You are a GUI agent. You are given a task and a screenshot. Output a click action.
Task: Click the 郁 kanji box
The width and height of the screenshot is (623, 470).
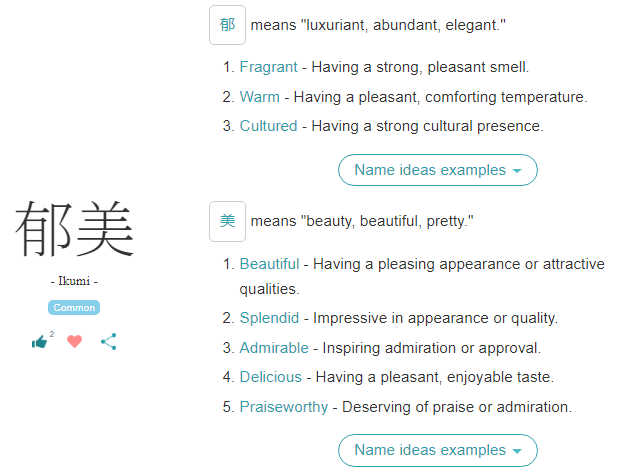(x=227, y=24)
